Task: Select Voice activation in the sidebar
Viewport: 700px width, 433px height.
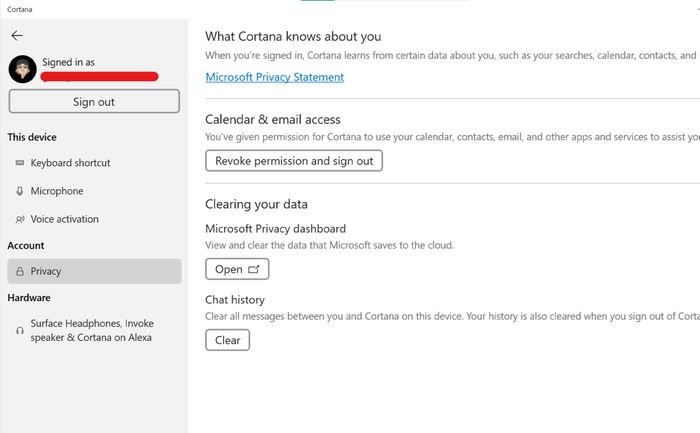Action: pyautogui.click(x=64, y=219)
